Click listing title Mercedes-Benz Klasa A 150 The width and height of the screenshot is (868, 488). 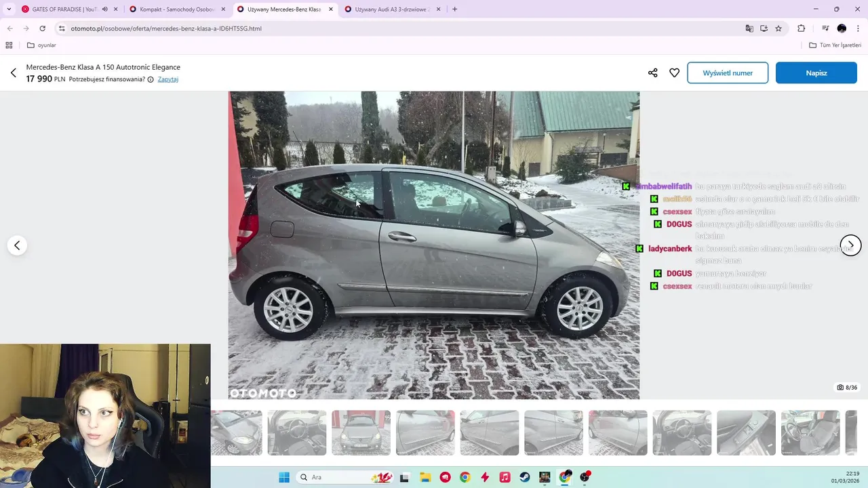(x=103, y=67)
